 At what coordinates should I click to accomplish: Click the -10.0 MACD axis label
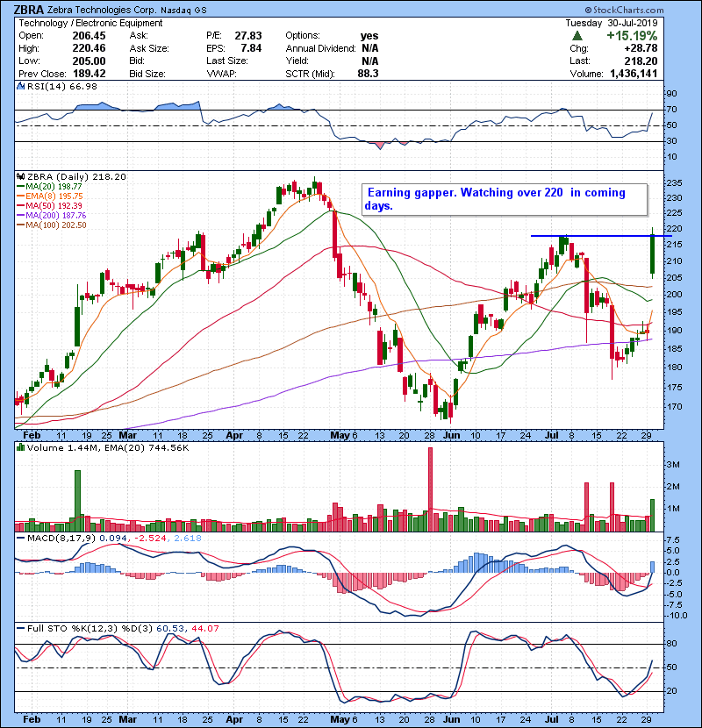677,616
